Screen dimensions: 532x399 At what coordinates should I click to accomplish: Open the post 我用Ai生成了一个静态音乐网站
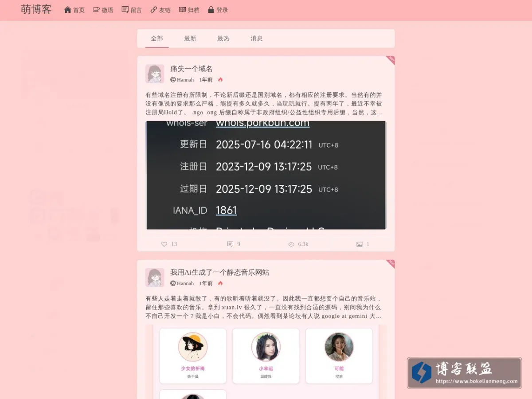pos(220,272)
